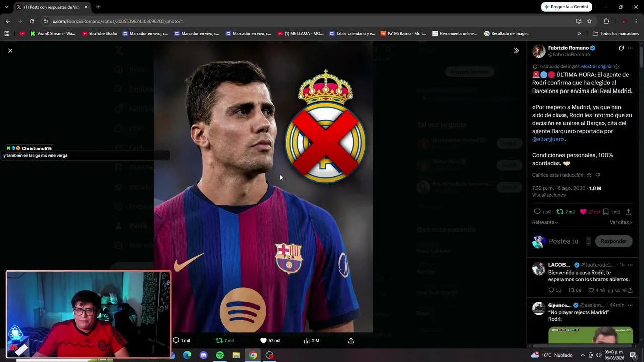This screenshot has height=362, width=644.
Task: Open Grok icon beside Fabrizio Romano's name
Action: pos(621,48)
